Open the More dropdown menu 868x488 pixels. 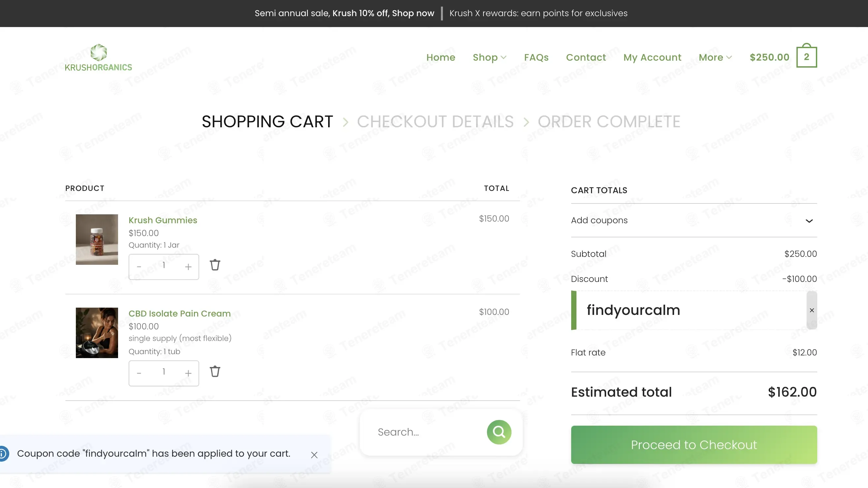coord(715,57)
